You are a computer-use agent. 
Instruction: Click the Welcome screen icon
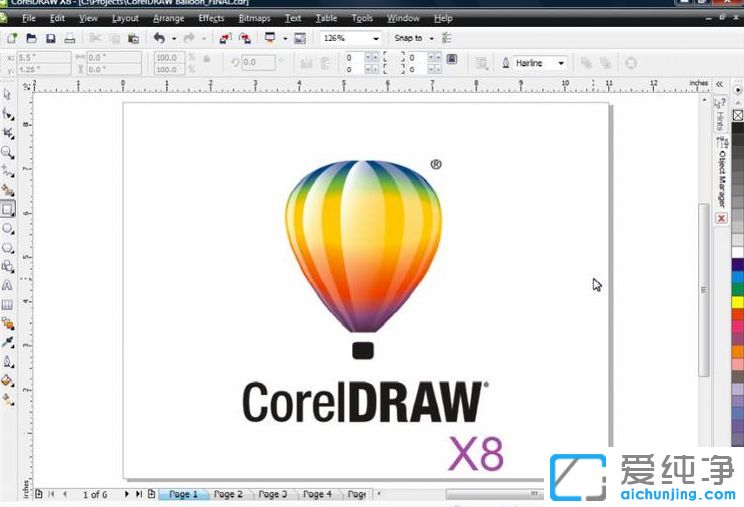tap(300, 38)
